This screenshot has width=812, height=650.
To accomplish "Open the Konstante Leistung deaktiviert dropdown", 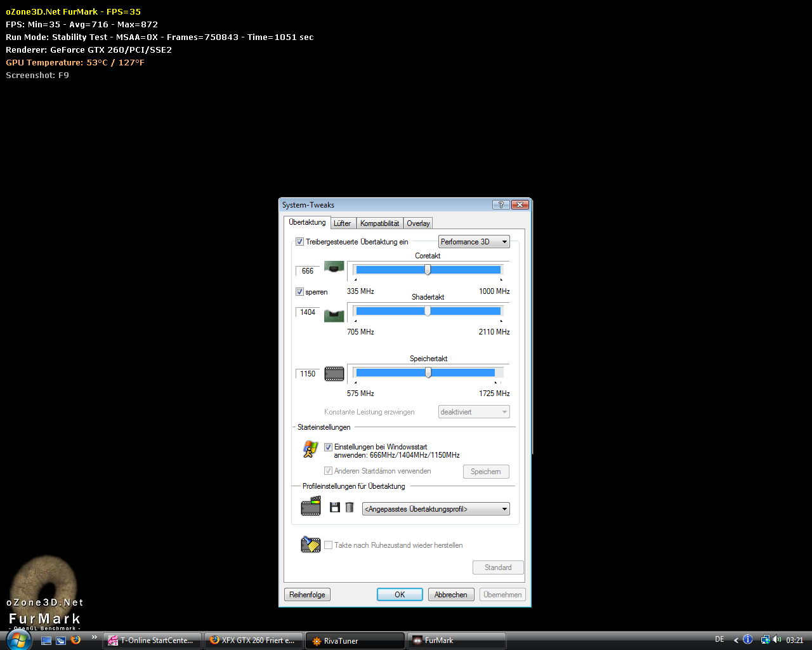I will click(474, 412).
